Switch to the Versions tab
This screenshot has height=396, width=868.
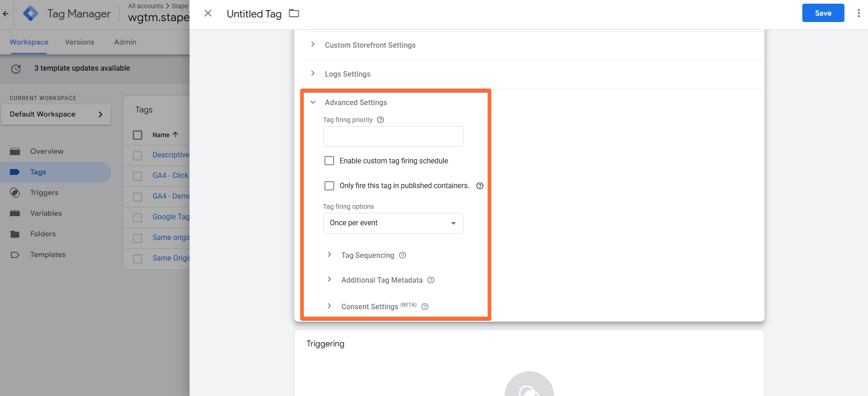click(x=80, y=42)
